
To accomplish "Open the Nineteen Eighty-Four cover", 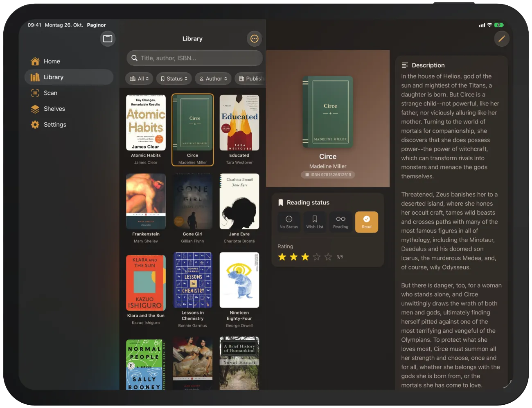I will 239,280.
